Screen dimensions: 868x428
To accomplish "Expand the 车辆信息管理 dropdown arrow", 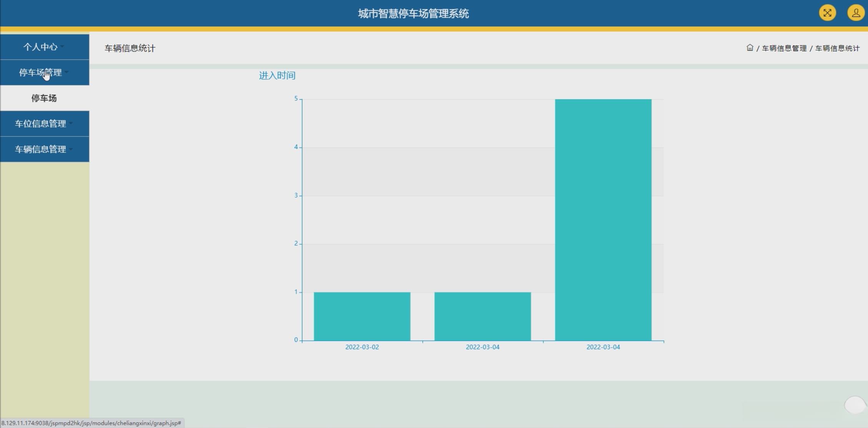I will coord(71,149).
